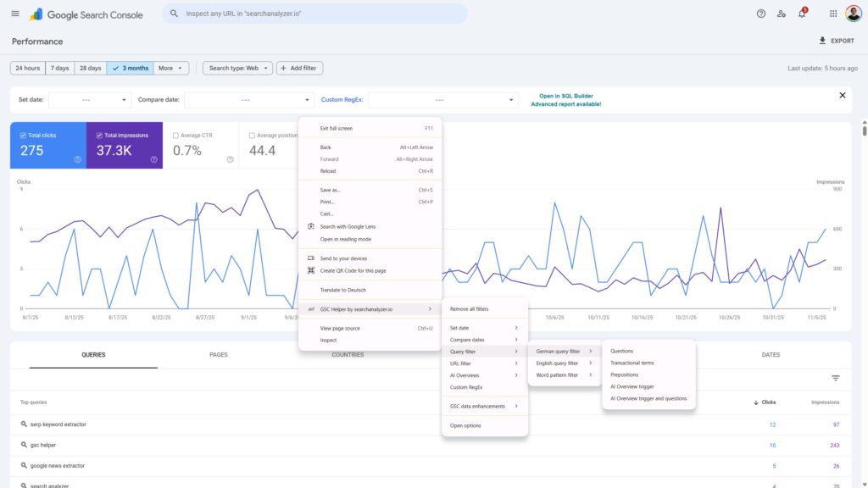Click the Export button
Image resolution: width=868 pixels, height=488 pixels.
click(836, 41)
